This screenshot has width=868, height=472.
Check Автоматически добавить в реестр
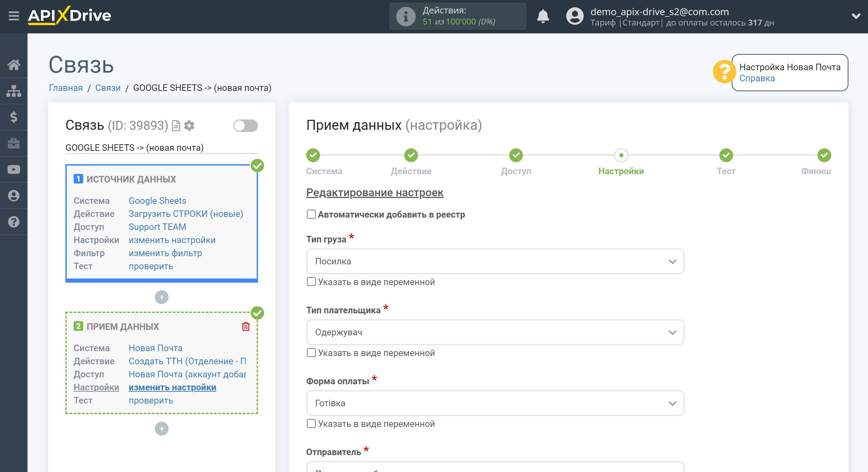pos(311,214)
